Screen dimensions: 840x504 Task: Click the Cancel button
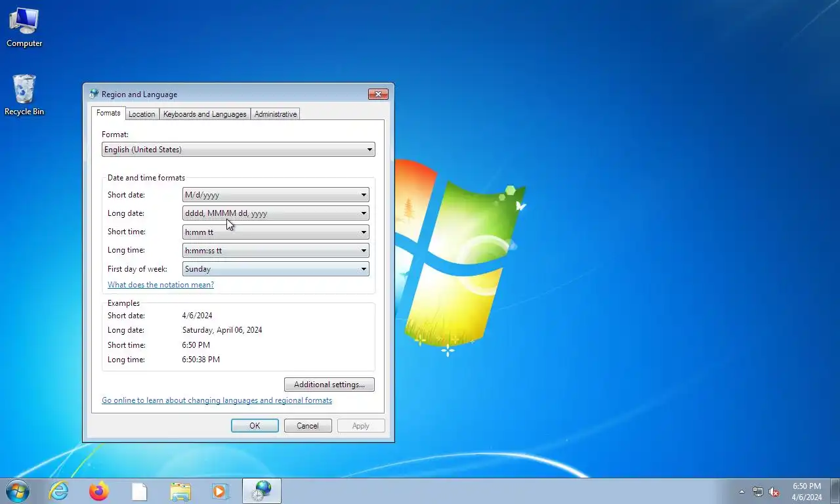[x=308, y=426]
